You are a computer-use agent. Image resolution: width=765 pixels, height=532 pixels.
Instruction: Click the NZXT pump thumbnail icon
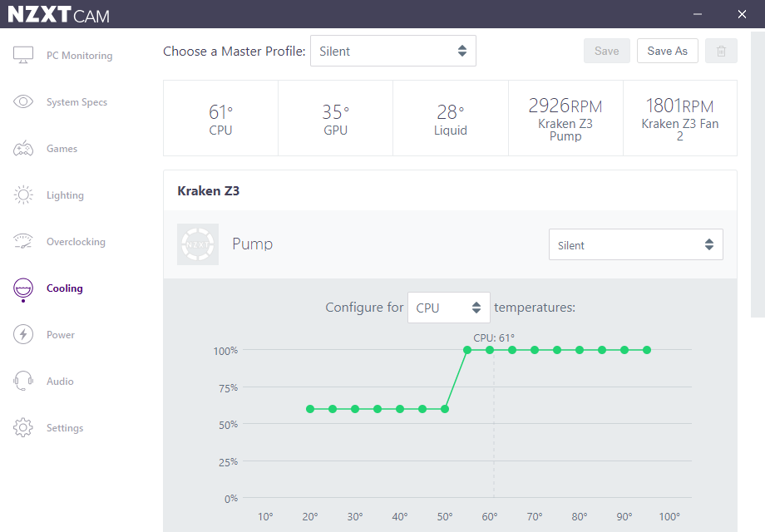pos(198,244)
